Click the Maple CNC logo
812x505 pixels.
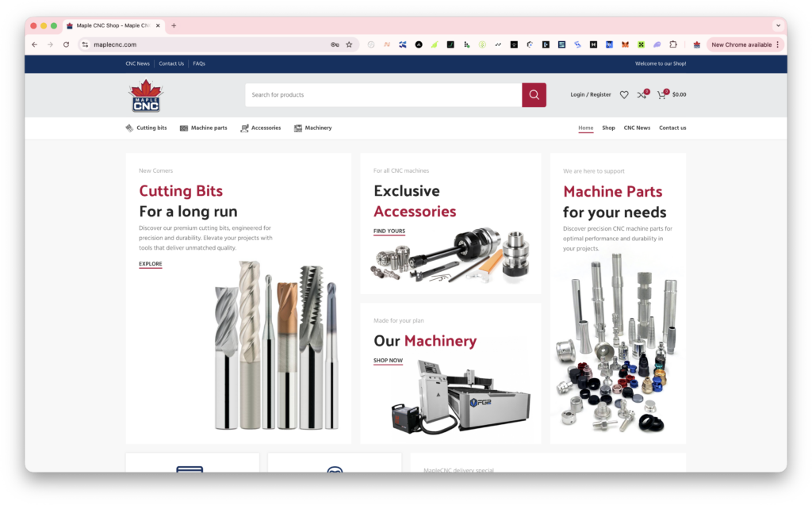(146, 95)
